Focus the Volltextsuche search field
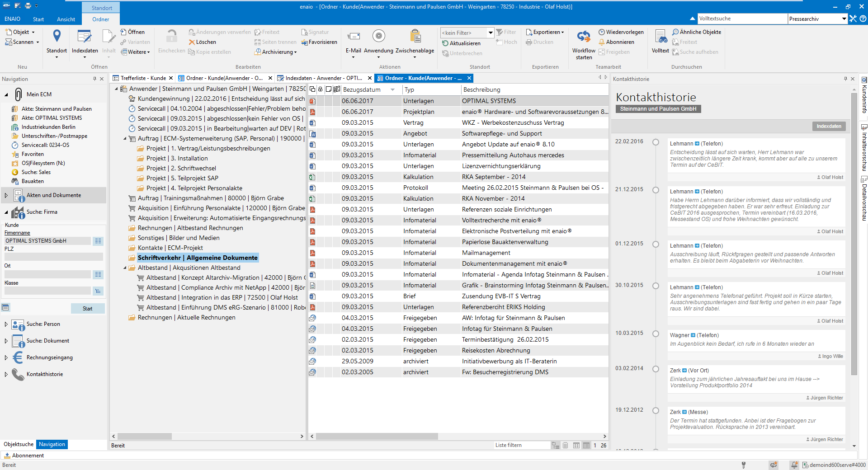This screenshot has width=868, height=470. [742, 19]
